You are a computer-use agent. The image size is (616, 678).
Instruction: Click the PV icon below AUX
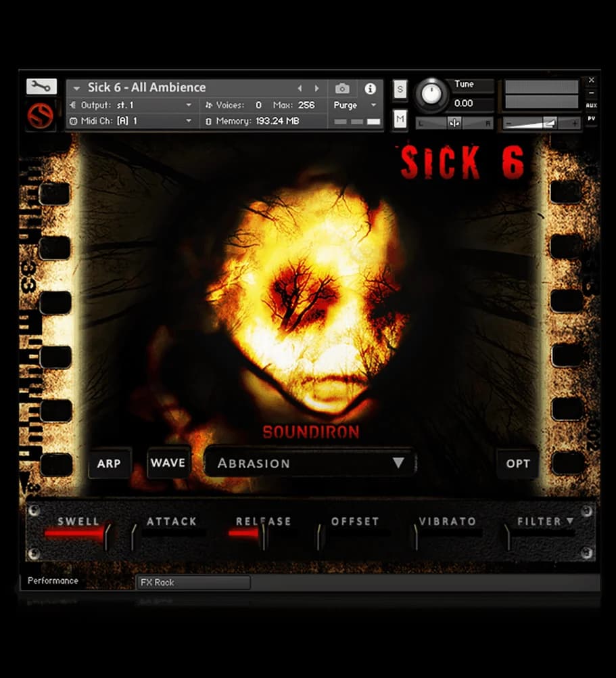pos(592,119)
